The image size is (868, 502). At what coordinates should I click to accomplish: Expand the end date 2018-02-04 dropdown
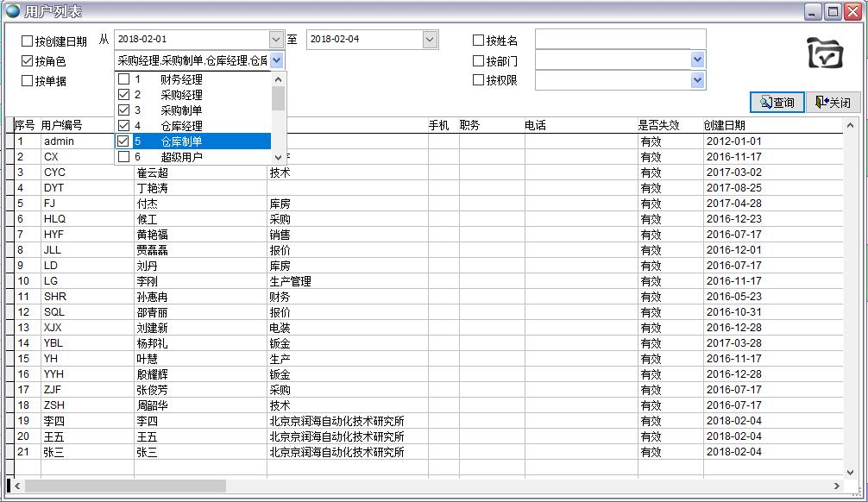coord(430,40)
